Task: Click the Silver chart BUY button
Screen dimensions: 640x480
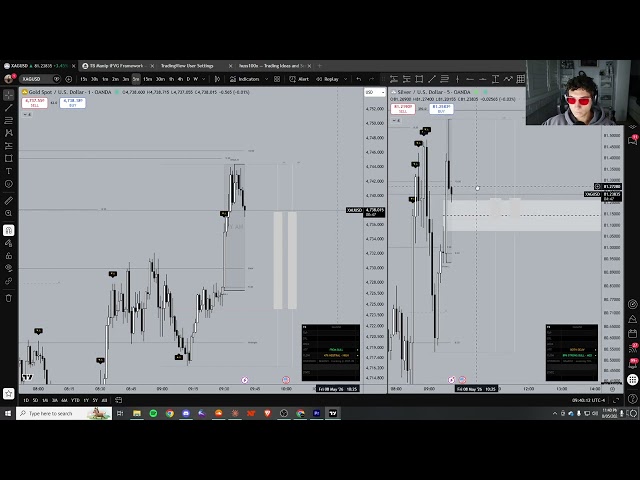Action: (441, 109)
